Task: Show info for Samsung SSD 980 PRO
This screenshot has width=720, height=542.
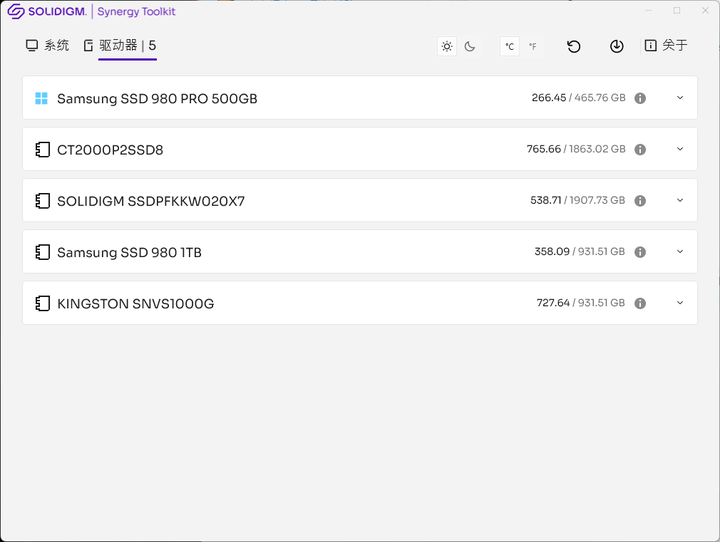Action: click(640, 98)
